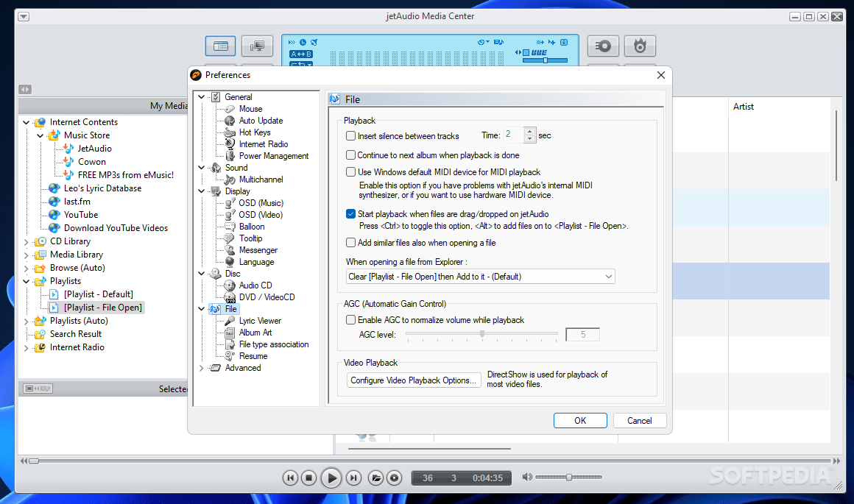854x504 pixels.
Task: Expand Media Library in My Media tree
Action: 27,255
